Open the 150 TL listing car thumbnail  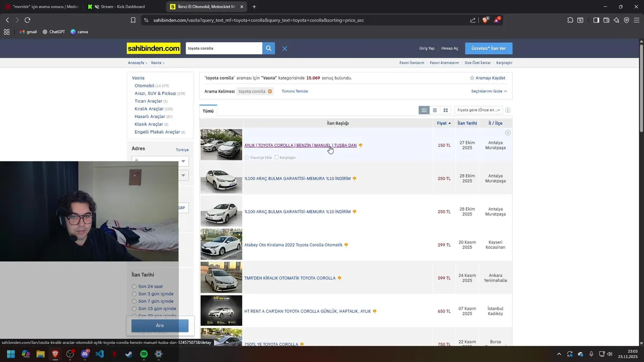coord(221,145)
